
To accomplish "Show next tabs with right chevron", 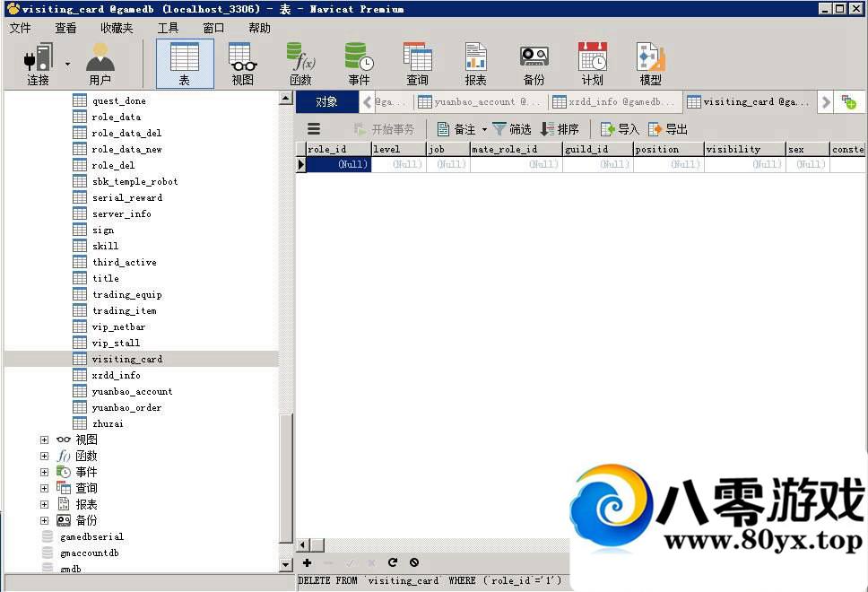I will point(826,102).
